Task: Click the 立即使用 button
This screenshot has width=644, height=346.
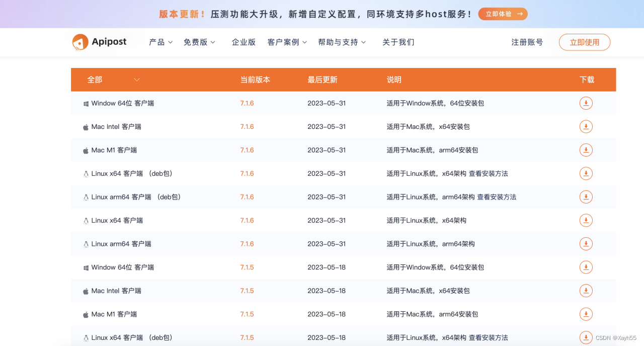Action: tap(585, 42)
